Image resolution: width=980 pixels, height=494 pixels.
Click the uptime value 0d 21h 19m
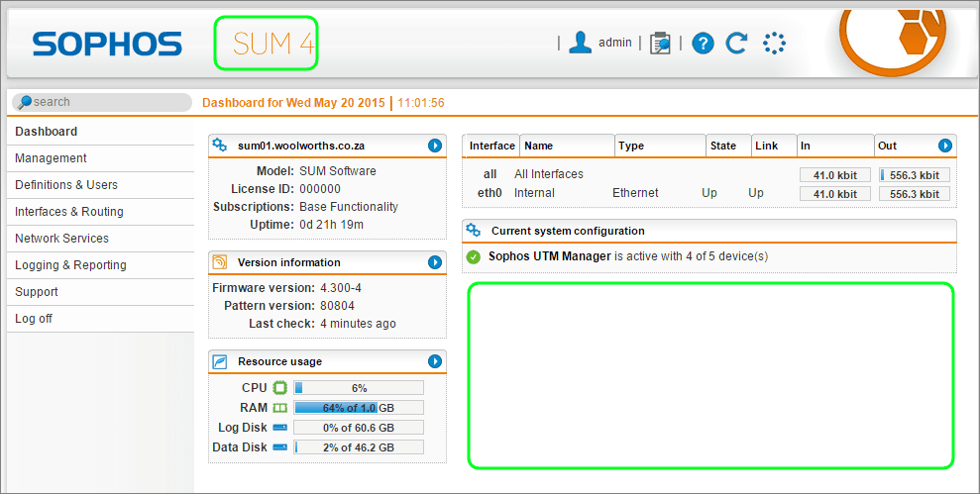(x=331, y=224)
